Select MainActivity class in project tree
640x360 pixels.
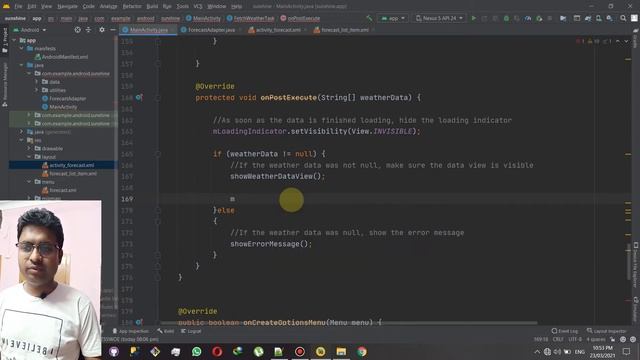coord(60,107)
